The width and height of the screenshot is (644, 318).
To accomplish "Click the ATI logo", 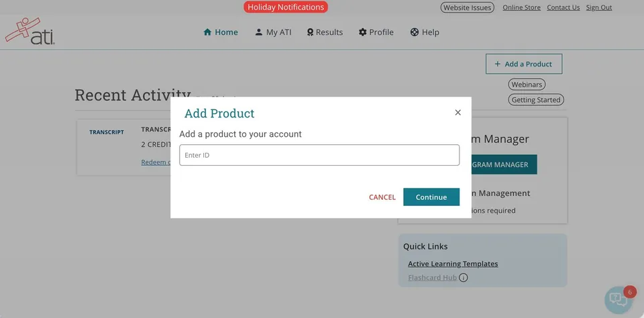I will coord(30,32).
